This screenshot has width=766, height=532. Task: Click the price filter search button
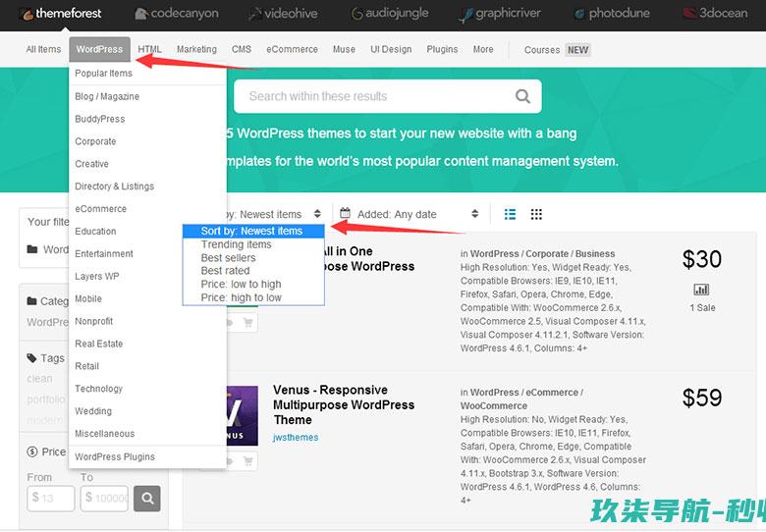(147, 499)
